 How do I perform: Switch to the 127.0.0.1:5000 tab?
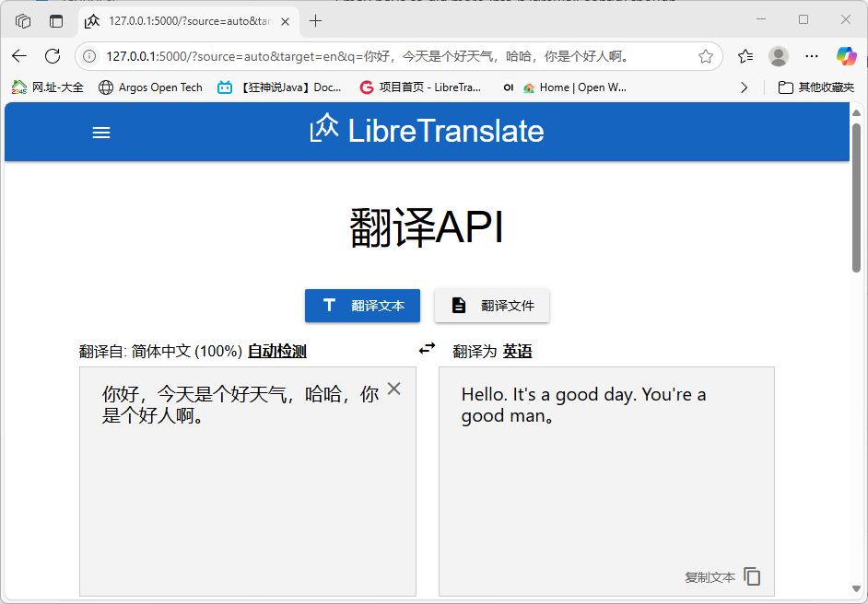188,21
